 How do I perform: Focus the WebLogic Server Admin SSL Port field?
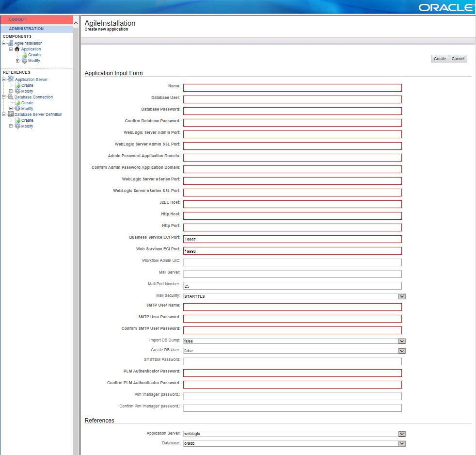click(292, 146)
